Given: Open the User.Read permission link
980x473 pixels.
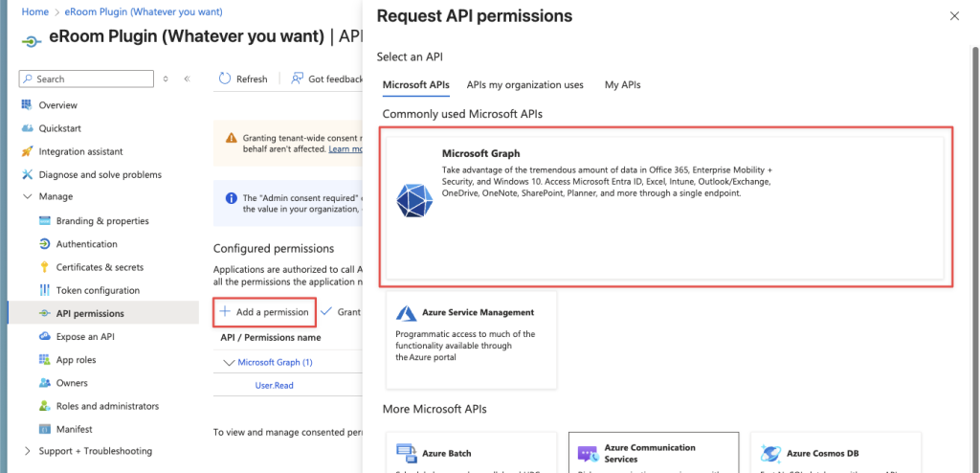Looking at the screenshot, I should [274, 386].
